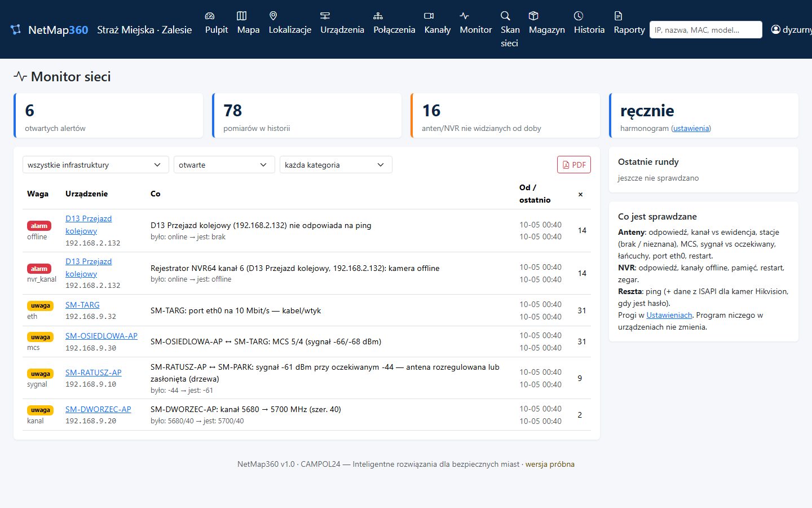Follow the 'Ustawieniach' thresholds link
This screenshot has width=812, height=508.
tap(669, 315)
